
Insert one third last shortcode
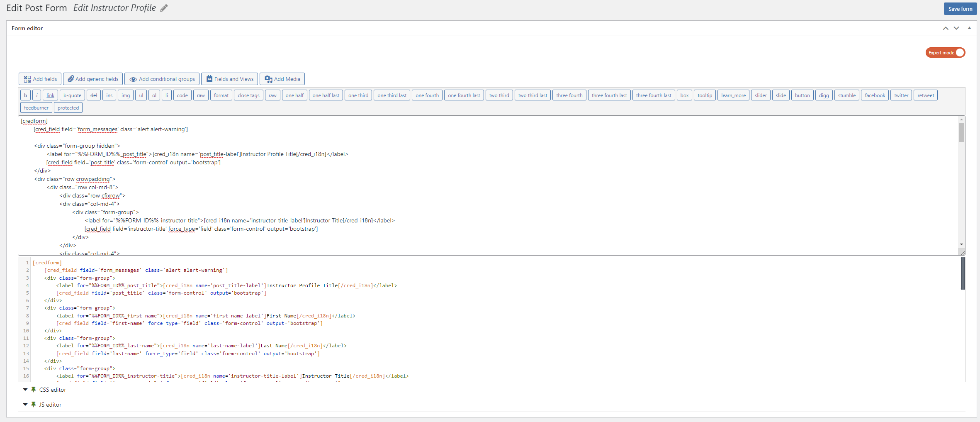click(392, 95)
